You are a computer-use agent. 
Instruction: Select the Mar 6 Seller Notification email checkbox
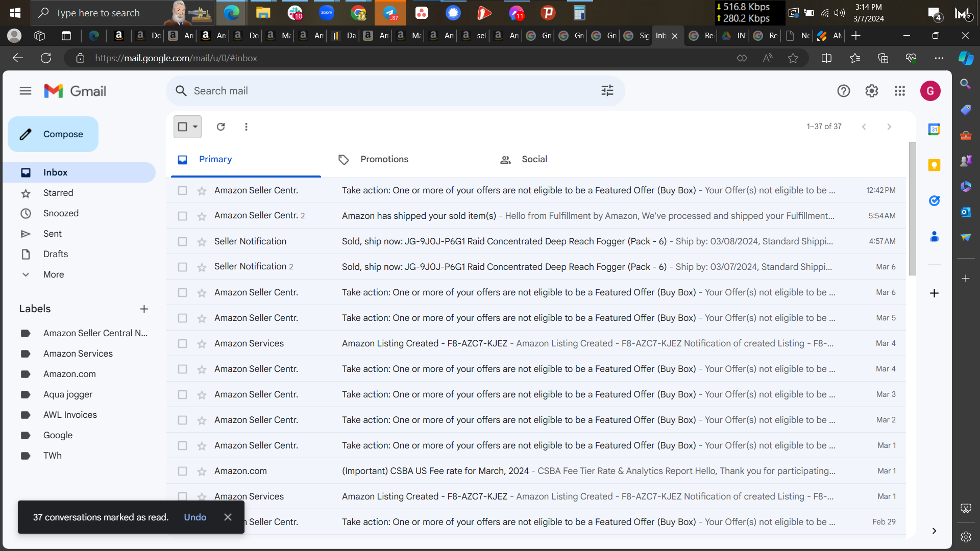click(182, 267)
